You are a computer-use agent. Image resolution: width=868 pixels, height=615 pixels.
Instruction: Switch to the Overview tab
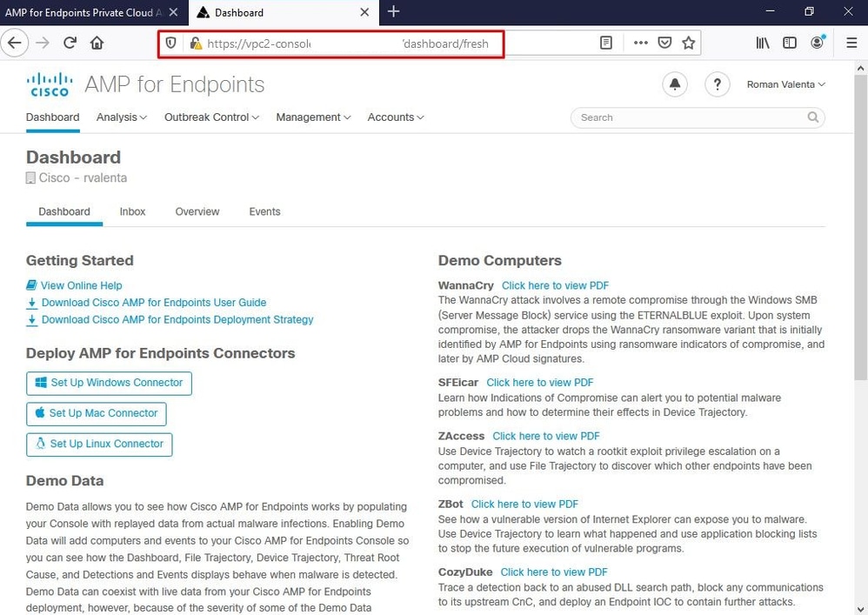pyautogui.click(x=197, y=211)
